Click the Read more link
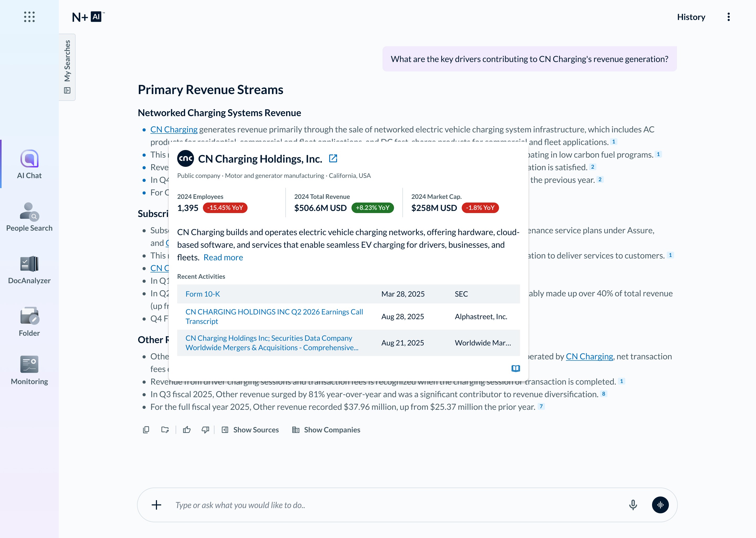 (x=223, y=257)
